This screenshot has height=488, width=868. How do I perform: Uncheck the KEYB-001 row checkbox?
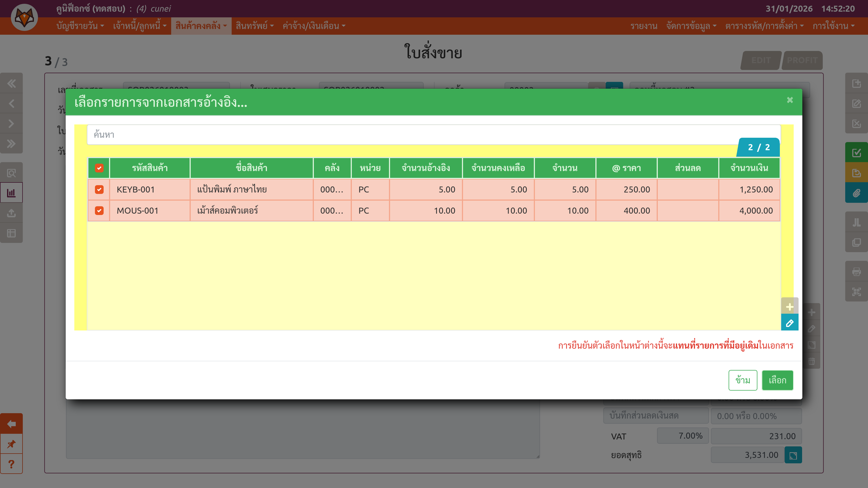99,190
